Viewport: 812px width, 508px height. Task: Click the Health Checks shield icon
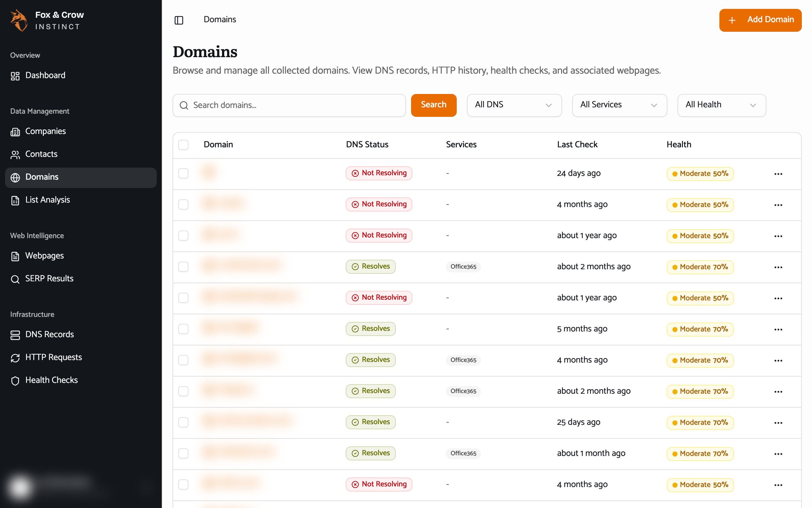point(15,380)
